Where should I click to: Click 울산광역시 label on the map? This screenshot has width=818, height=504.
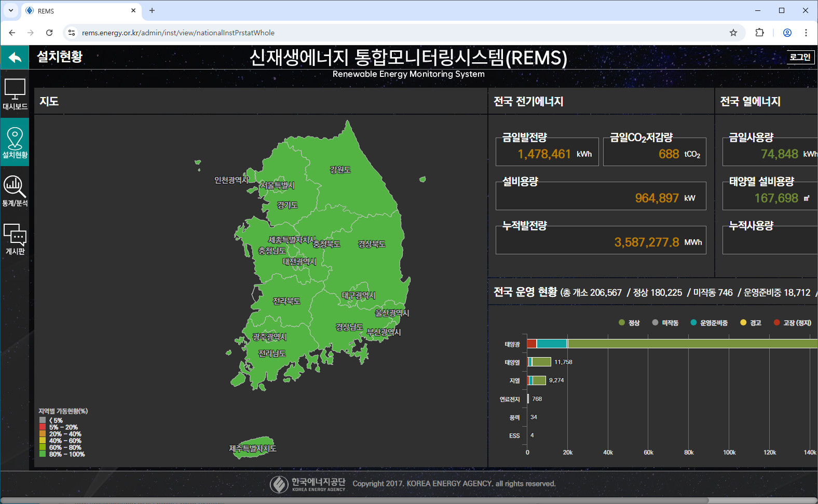[392, 313]
